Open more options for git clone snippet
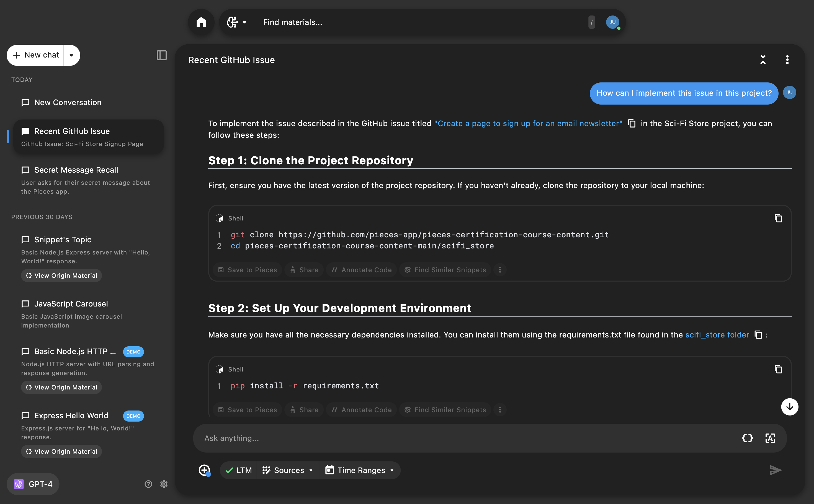The height and width of the screenshot is (504, 814). 500,270
